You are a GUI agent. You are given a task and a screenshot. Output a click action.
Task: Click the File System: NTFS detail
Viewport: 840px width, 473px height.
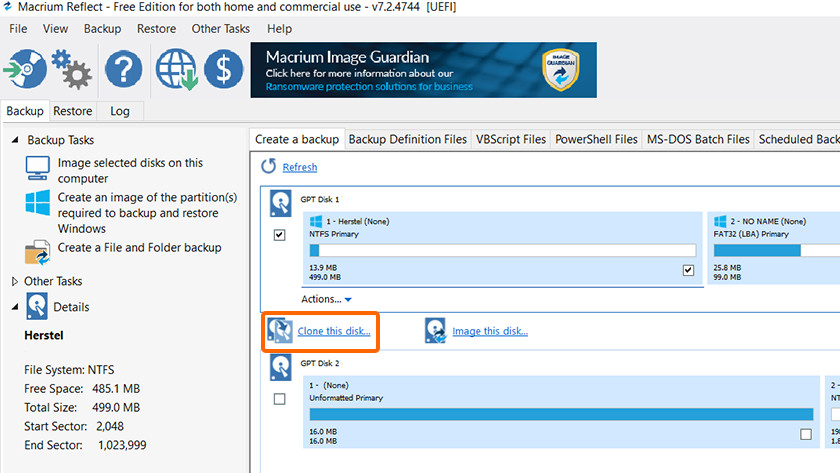coord(69,370)
